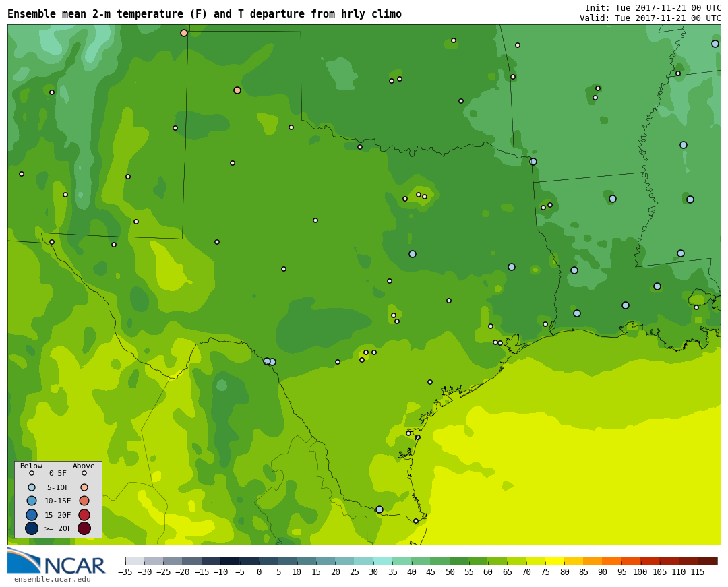728x587 pixels.
Task: Select the pink Above 5-10F legend circle
Action: [84, 487]
